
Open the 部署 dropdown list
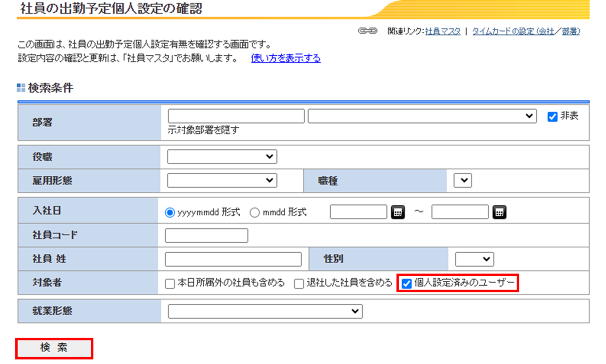click(x=422, y=116)
